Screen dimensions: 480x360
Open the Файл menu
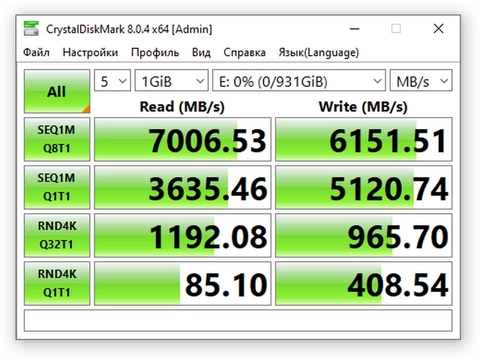point(36,52)
